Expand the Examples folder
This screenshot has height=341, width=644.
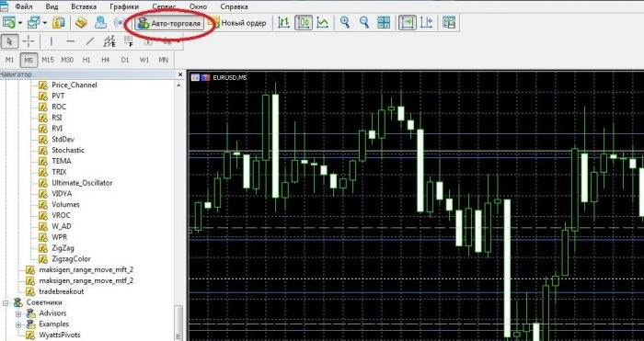[18, 324]
